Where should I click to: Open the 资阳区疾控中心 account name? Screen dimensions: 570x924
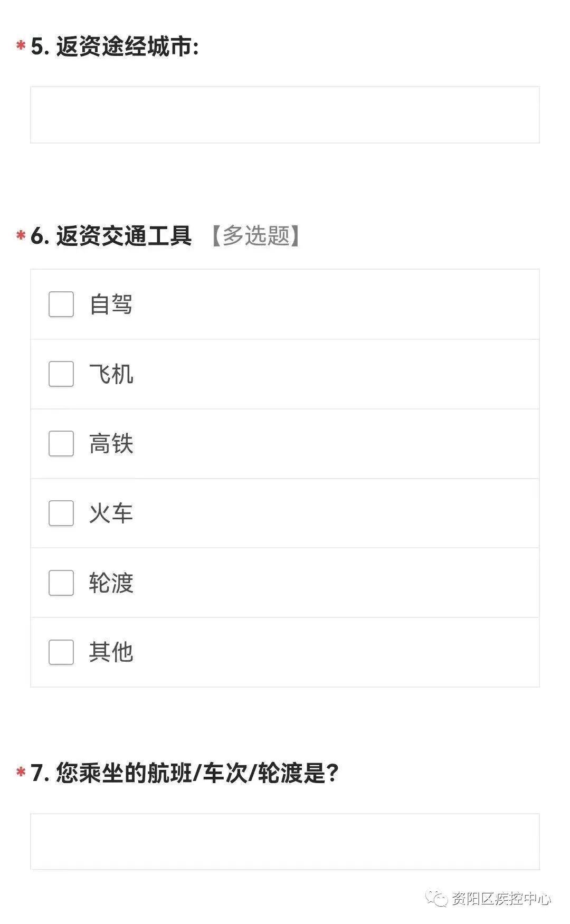point(501,898)
